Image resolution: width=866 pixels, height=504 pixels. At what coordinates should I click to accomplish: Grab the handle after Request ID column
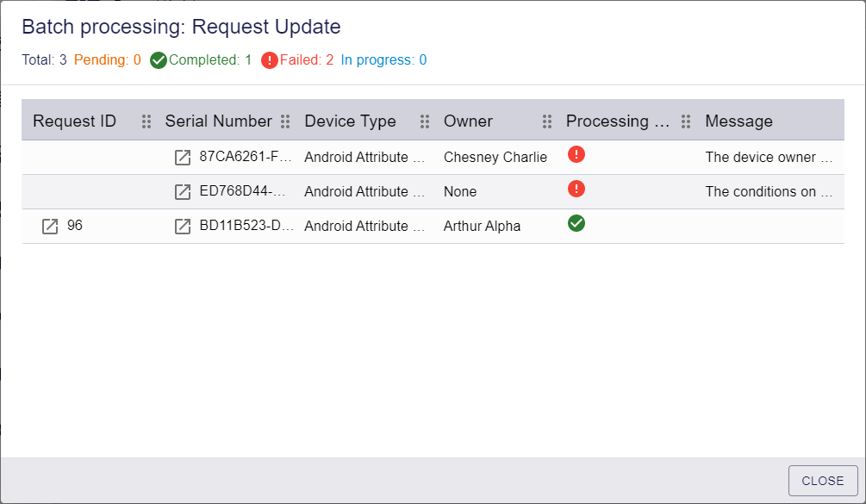tap(146, 121)
